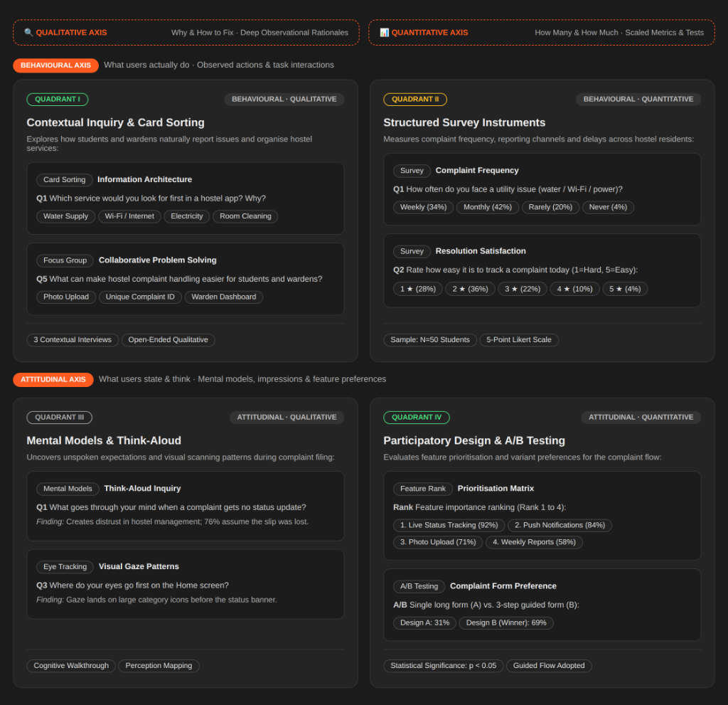Select 2. Push Notifications (84%) chip
Viewport: 728px width, 705px height.
tap(560, 526)
